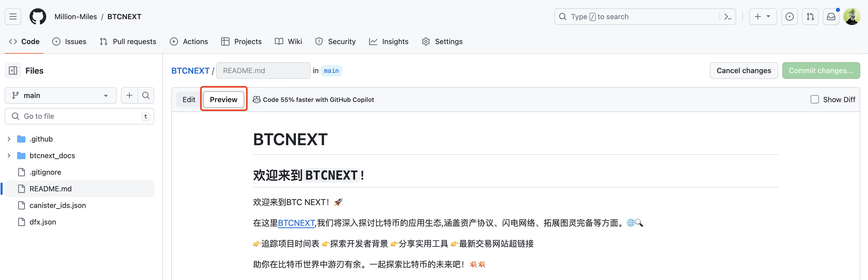Click the search magnifier icon in header
868x280 pixels.
[562, 17]
